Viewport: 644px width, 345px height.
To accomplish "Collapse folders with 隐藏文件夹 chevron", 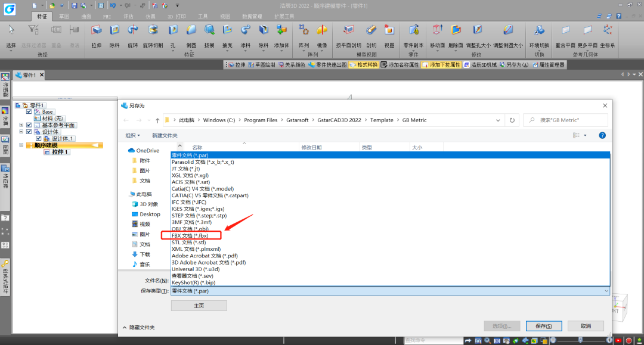I will 125,327.
